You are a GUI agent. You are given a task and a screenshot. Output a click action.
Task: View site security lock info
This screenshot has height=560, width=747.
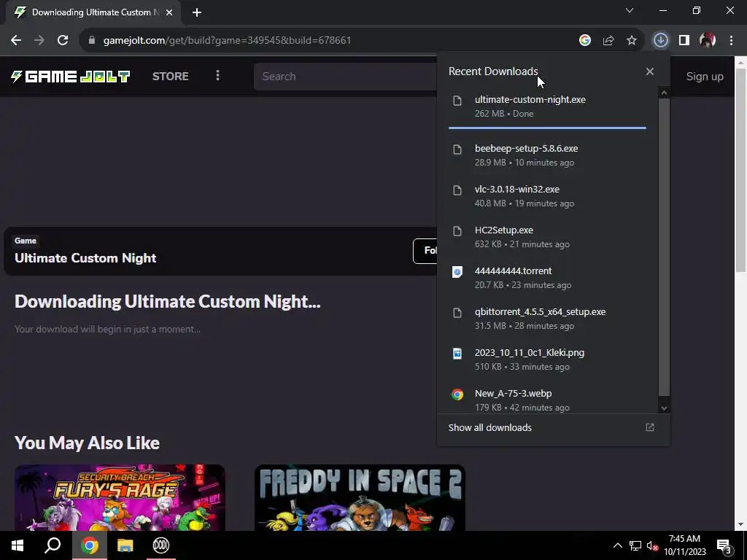92,40
